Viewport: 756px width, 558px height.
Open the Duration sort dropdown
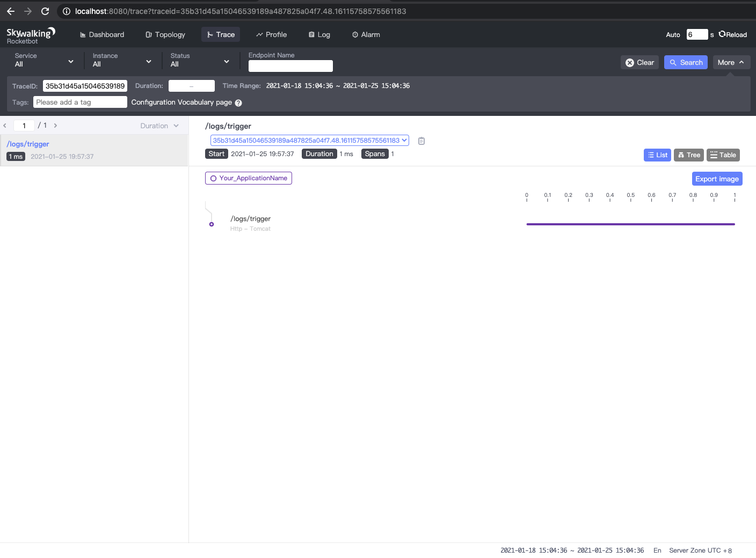(x=159, y=126)
